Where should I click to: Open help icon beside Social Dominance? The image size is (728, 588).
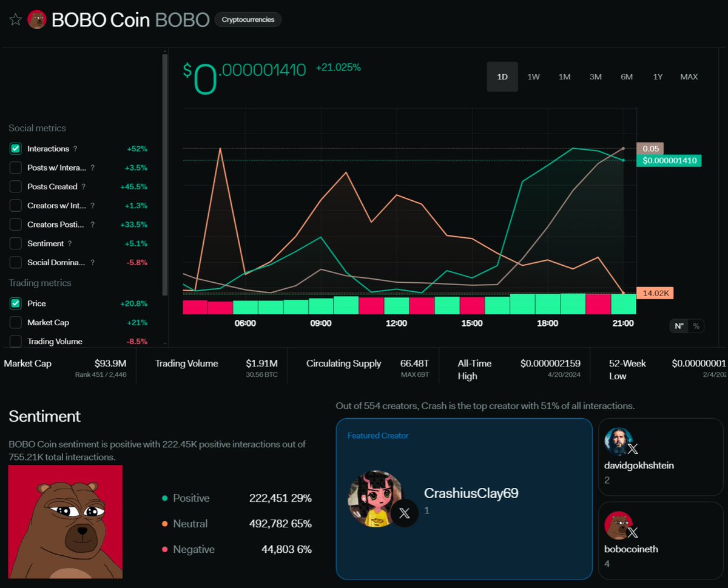(92, 263)
